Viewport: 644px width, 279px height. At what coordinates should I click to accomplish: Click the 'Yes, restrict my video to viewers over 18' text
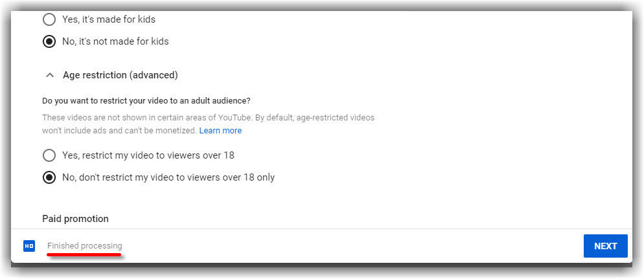(148, 155)
